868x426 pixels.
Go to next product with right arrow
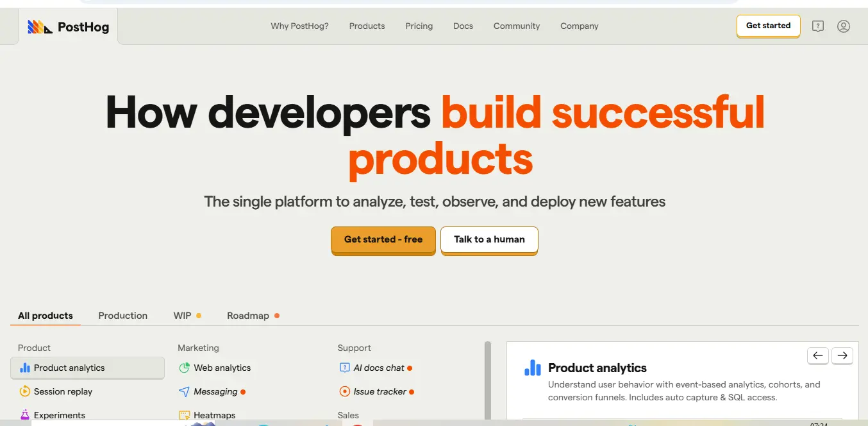point(842,355)
